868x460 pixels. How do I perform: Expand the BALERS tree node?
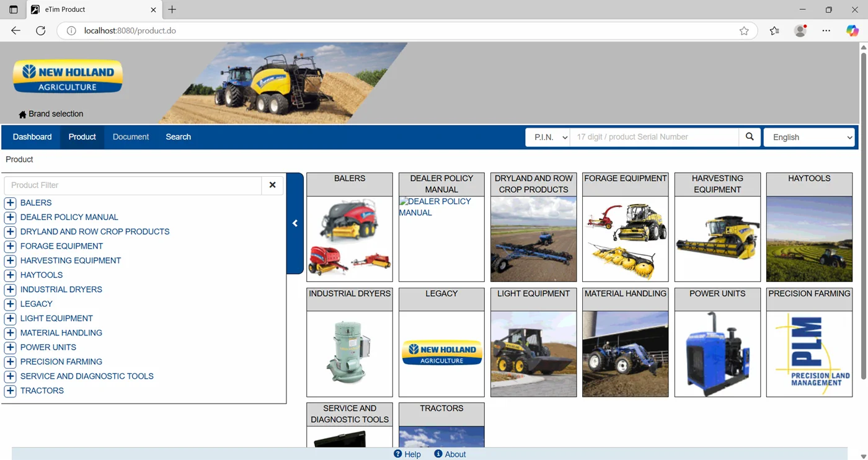10,203
